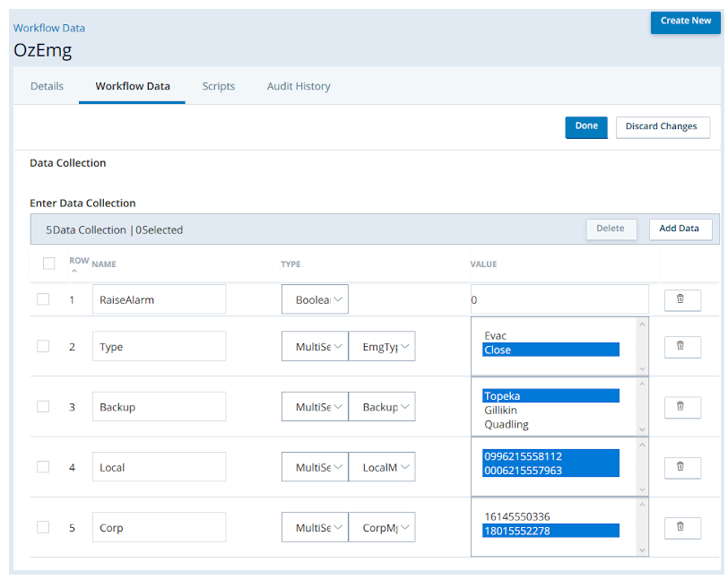Click the scroll-down arrow in Corp value list
Viewport: 728px width, 580px height.
point(642,550)
